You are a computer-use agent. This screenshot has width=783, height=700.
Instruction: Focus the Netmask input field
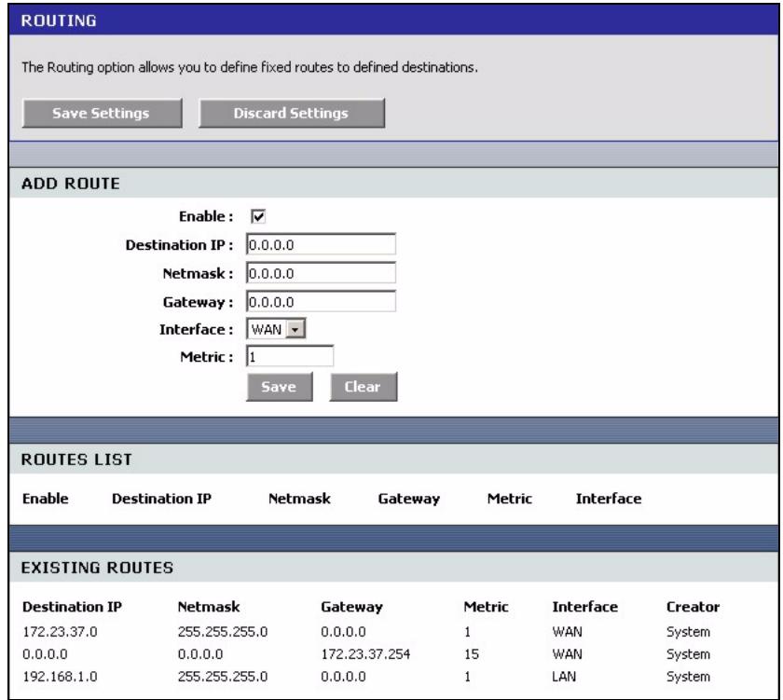coord(321,273)
